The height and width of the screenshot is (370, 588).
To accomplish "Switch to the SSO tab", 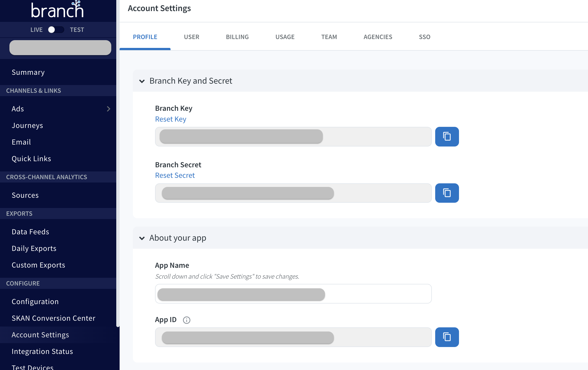I will [x=424, y=37].
